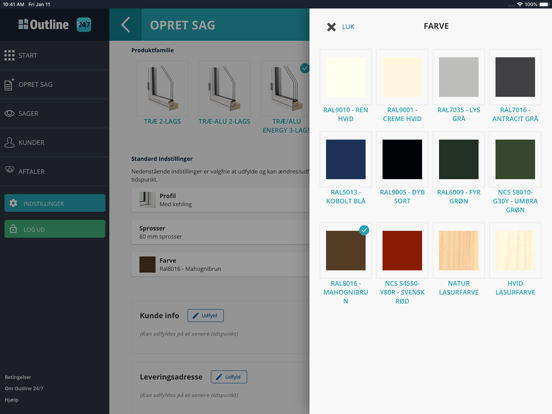This screenshot has height=414, width=552.
Task: Open OPRET SAG menu item
Action: click(55, 84)
